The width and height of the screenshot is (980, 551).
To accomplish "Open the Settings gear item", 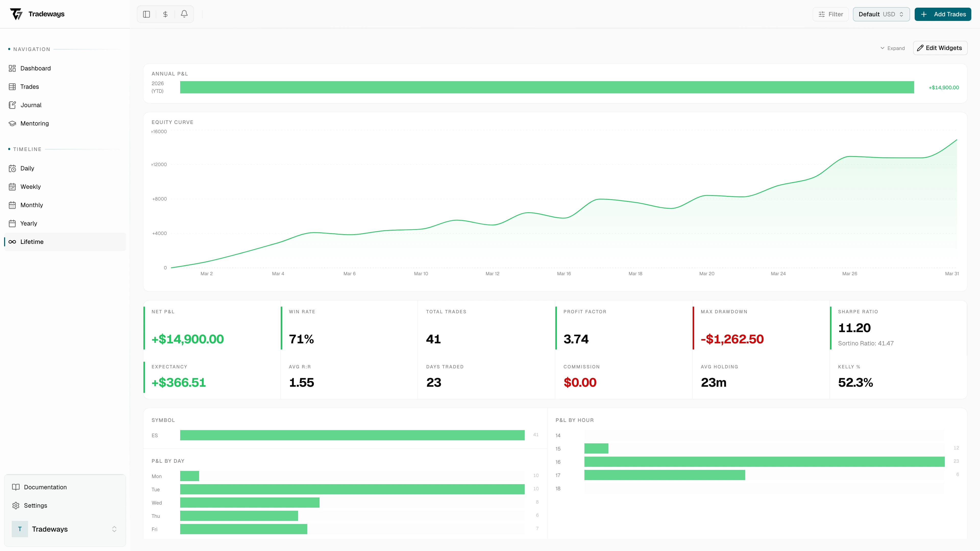I will pyautogui.click(x=35, y=505).
